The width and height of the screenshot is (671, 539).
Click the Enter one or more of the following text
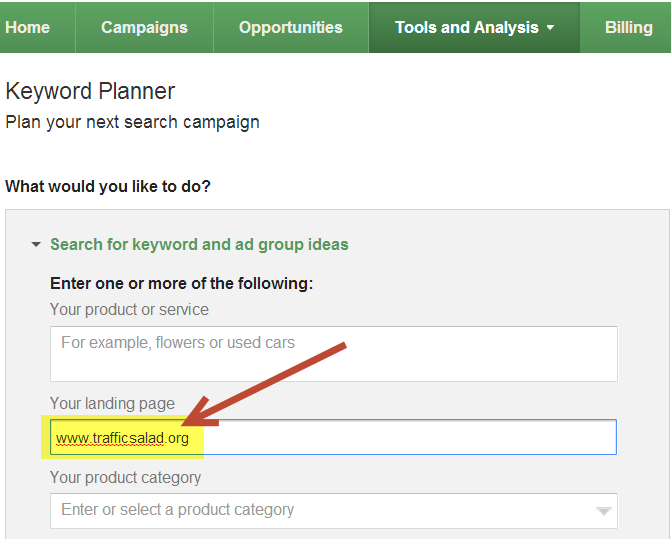(181, 283)
